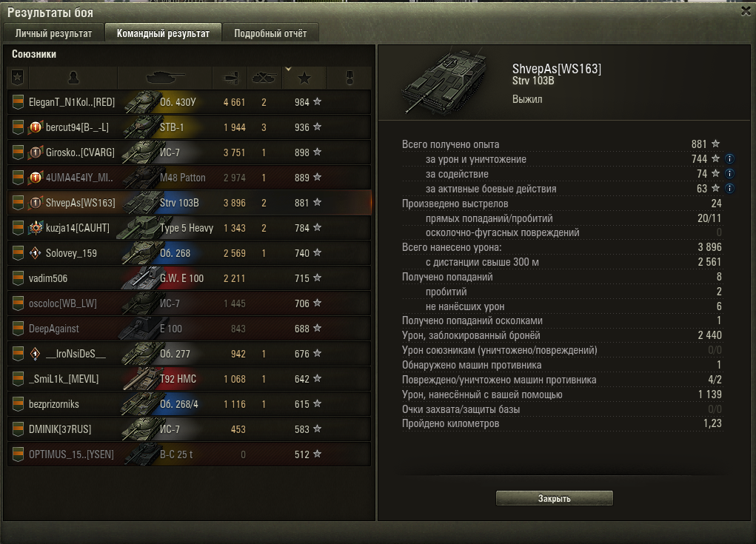This screenshot has height=544, width=756.
Task: Switch to Личный результат tab
Action: point(53,33)
